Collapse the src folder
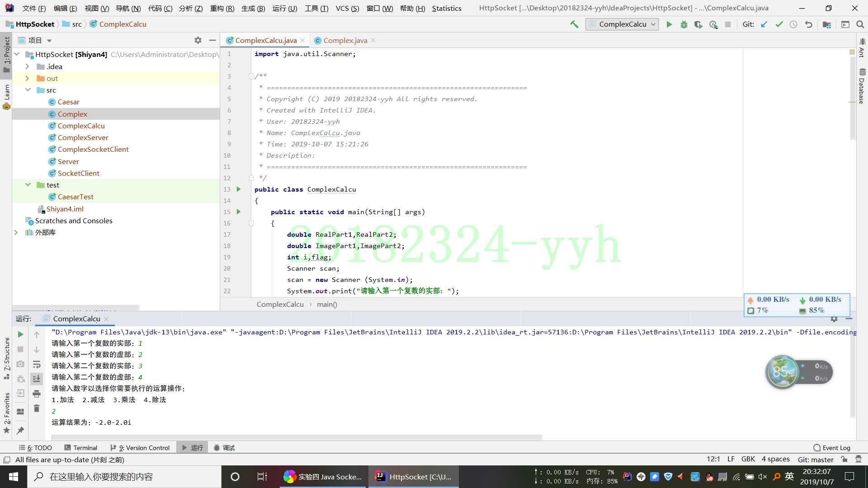The height and width of the screenshot is (488, 868). 28,90
